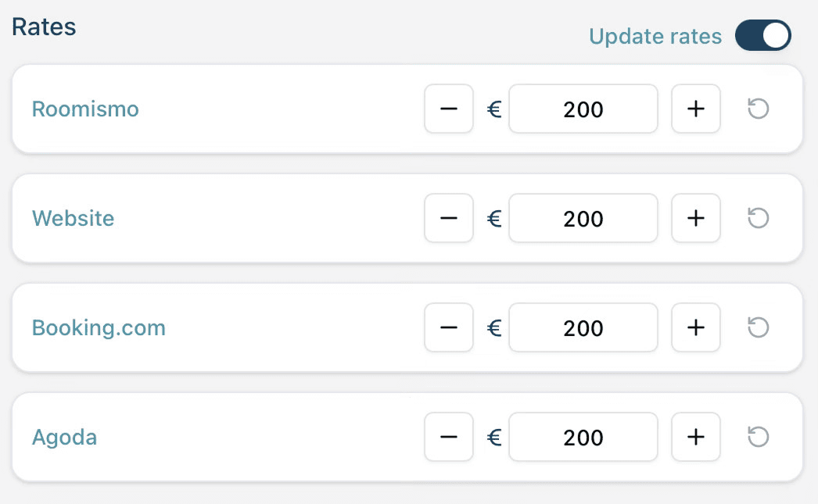Toggle the Update rates switch
The height and width of the screenshot is (504, 818).
pyautogui.click(x=762, y=36)
